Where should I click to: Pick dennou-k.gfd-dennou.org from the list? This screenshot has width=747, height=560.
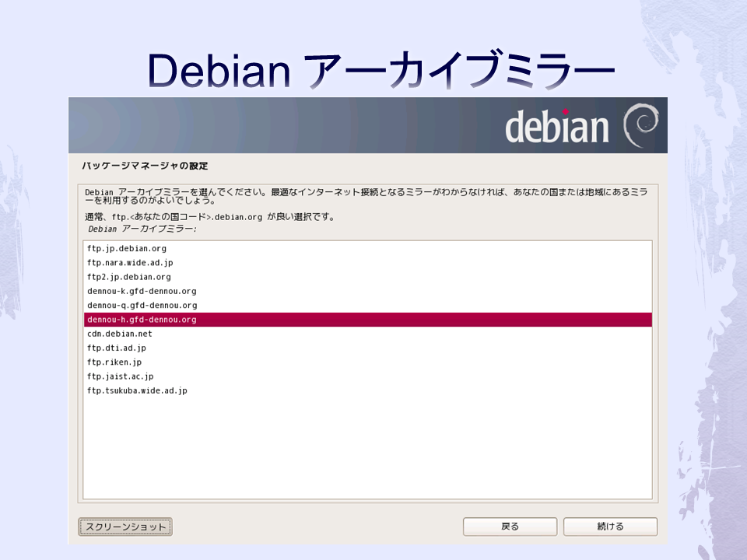[368, 292]
